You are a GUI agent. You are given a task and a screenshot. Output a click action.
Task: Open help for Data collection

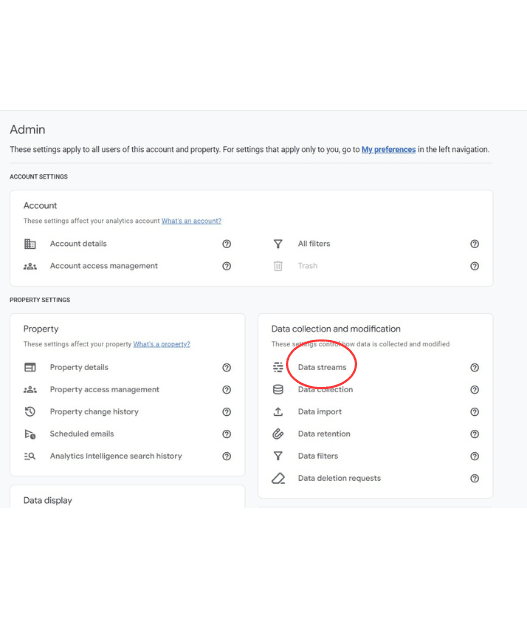pos(475,390)
